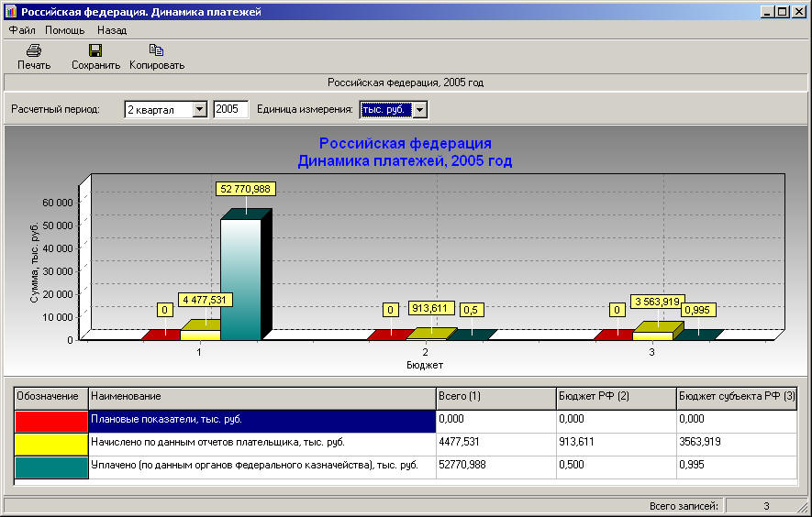This screenshot has height=517, width=812.
Task: Click the Назад menu item
Action: (112, 30)
